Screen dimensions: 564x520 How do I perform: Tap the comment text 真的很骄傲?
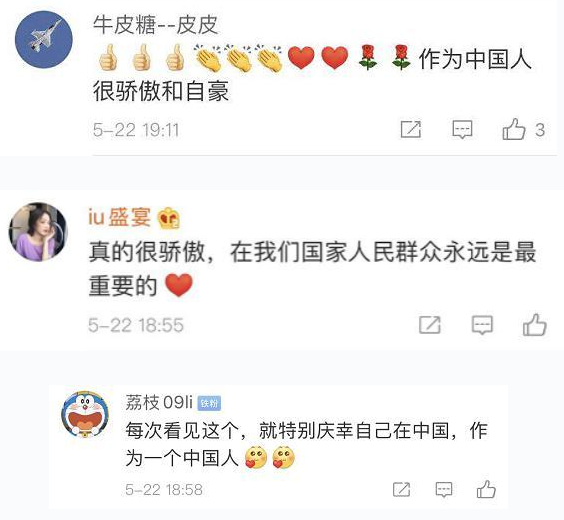pyautogui.click(x=147, y=252)
